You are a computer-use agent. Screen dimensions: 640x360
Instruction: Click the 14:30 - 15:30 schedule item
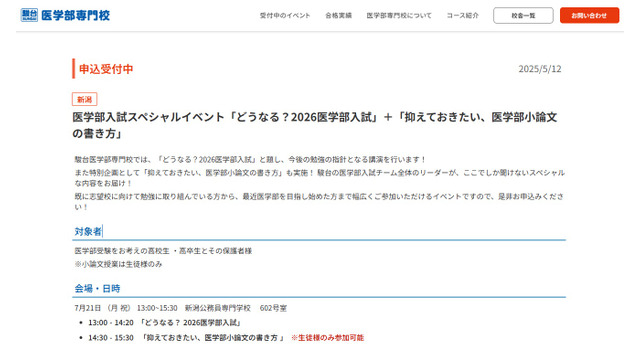click(x=186, y=338)
